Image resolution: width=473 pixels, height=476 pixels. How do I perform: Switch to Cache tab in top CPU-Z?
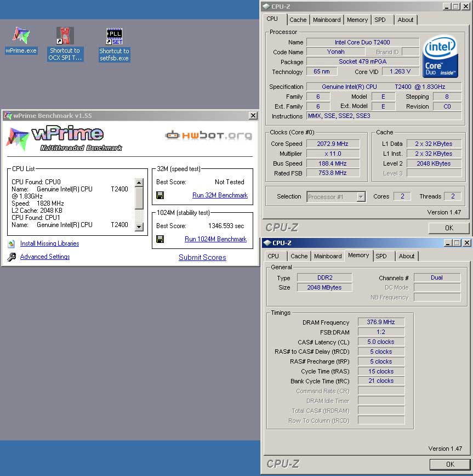tap(298, 20)
